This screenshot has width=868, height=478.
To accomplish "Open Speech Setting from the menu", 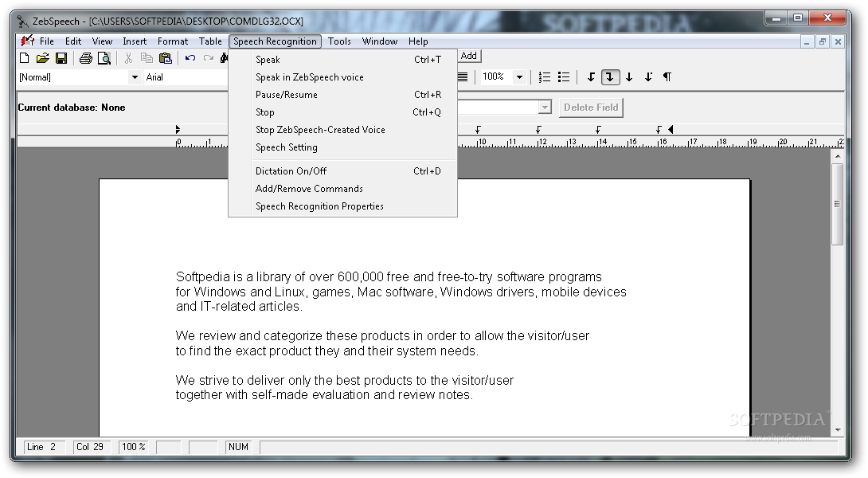I will [342, 147].
